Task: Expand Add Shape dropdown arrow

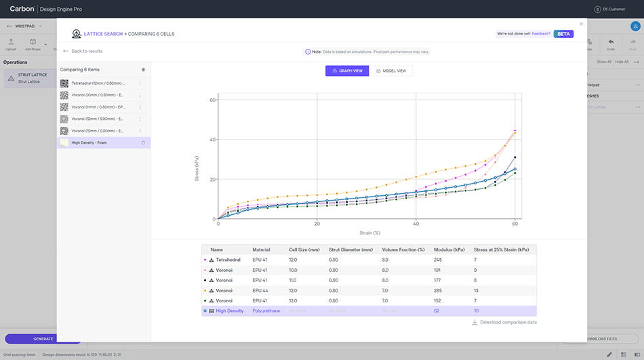Action: pos(45,44)
